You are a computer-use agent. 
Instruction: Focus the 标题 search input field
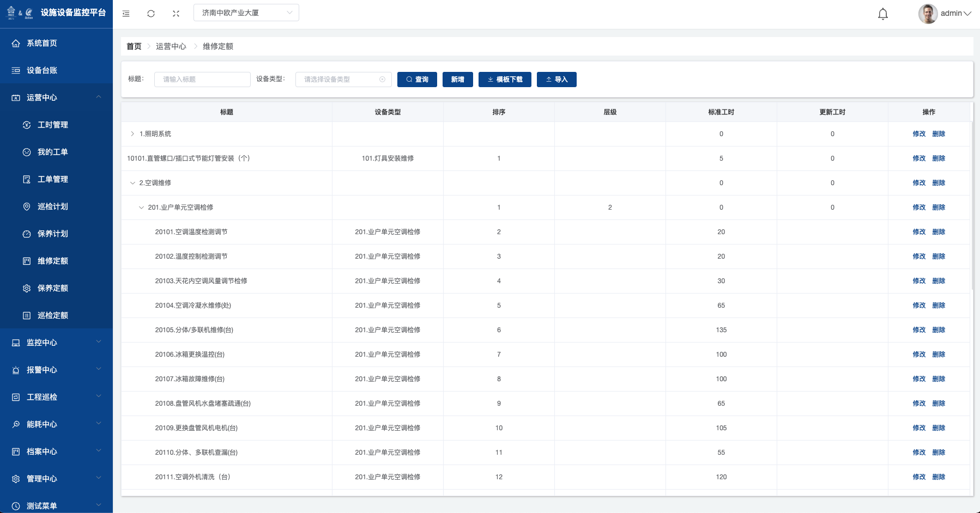(x=202, y=80)
